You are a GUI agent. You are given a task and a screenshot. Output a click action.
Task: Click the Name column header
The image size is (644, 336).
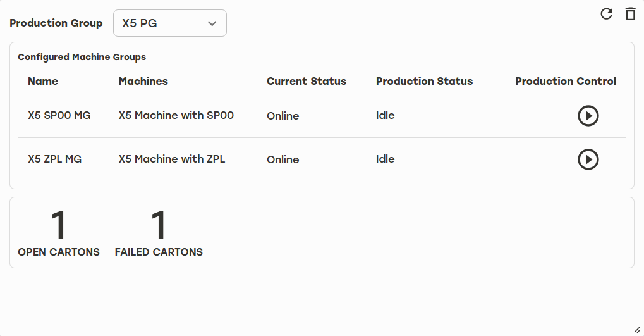pos(43,81)
